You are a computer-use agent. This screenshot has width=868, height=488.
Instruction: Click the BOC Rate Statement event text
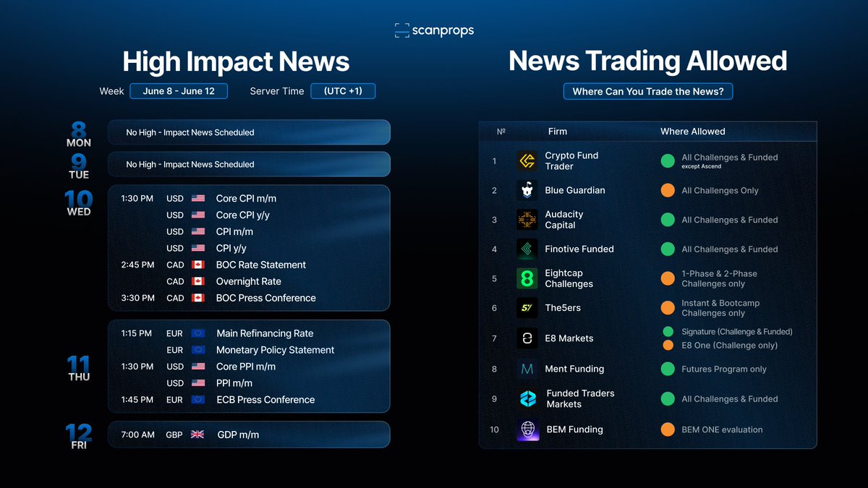click(261, 265)
